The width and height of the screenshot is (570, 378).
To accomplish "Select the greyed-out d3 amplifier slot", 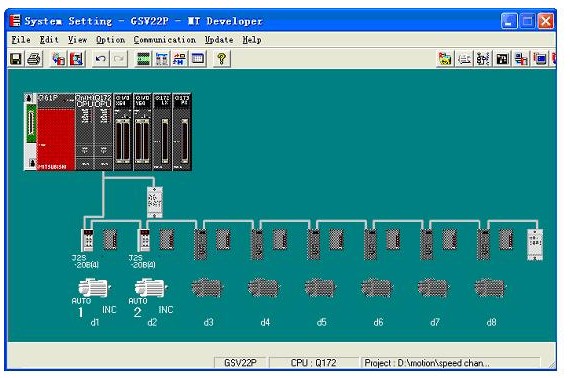I will (200, 244).
